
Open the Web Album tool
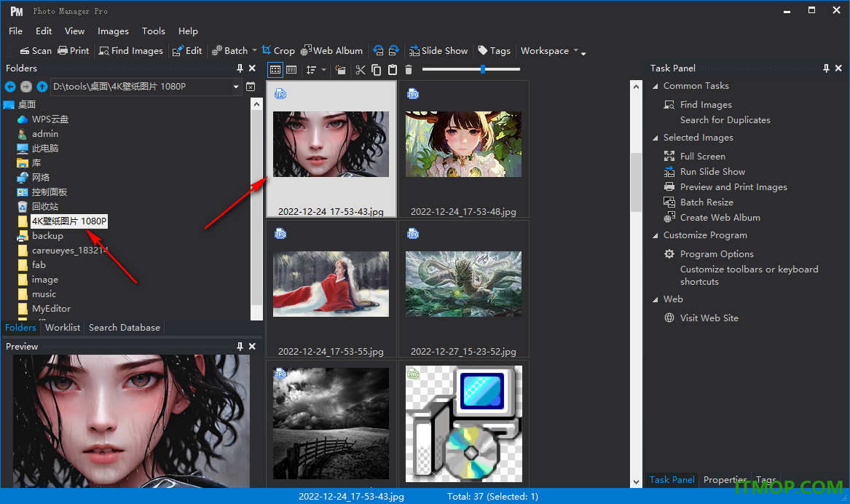click(x=331, y=50)
